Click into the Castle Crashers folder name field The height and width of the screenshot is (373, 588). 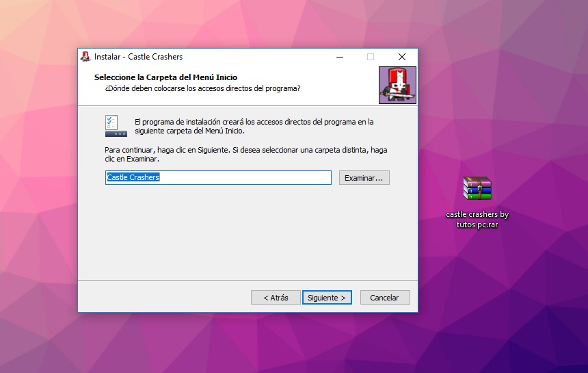(x=219, y=177)
